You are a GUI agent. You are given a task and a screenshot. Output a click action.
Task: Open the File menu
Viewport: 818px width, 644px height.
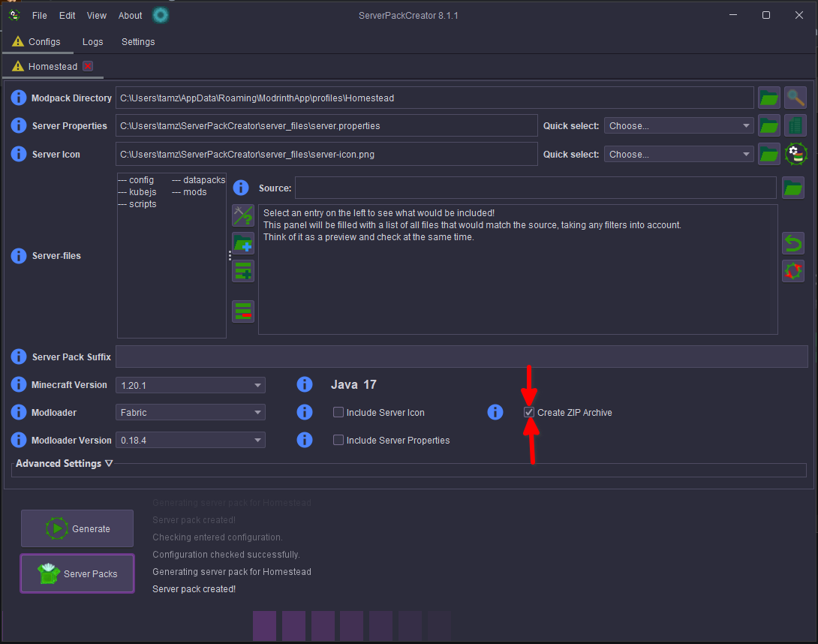click(x=40, y=16)
